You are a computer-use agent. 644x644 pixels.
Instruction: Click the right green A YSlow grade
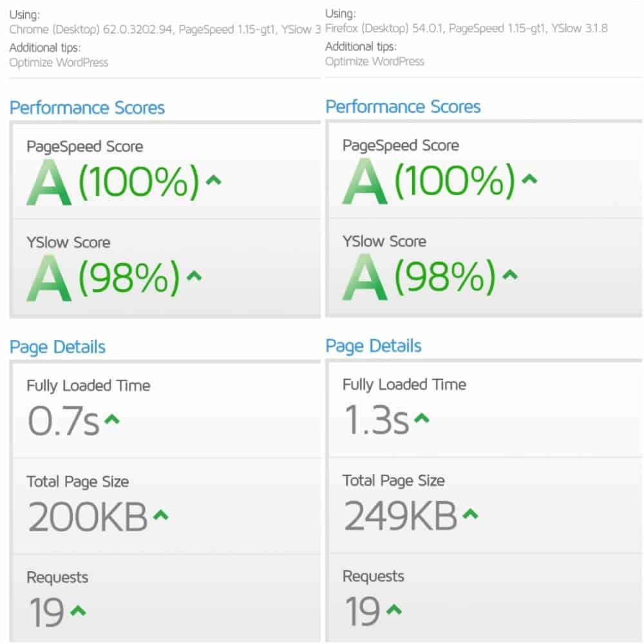pyautogui.click(x=365, y=277)
